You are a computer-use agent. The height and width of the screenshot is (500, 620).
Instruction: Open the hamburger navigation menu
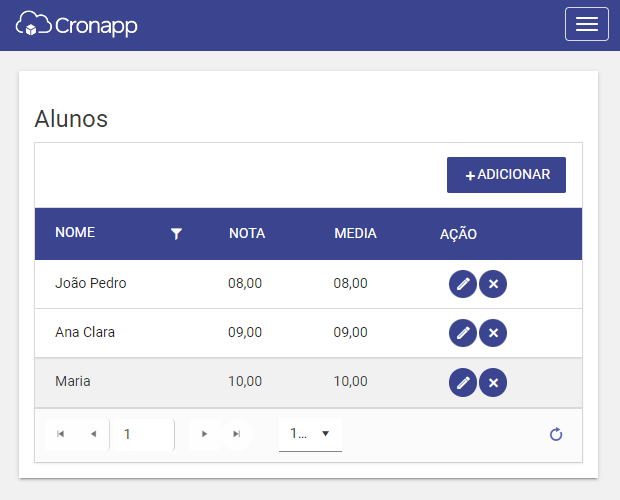click(x=586, y=24)
